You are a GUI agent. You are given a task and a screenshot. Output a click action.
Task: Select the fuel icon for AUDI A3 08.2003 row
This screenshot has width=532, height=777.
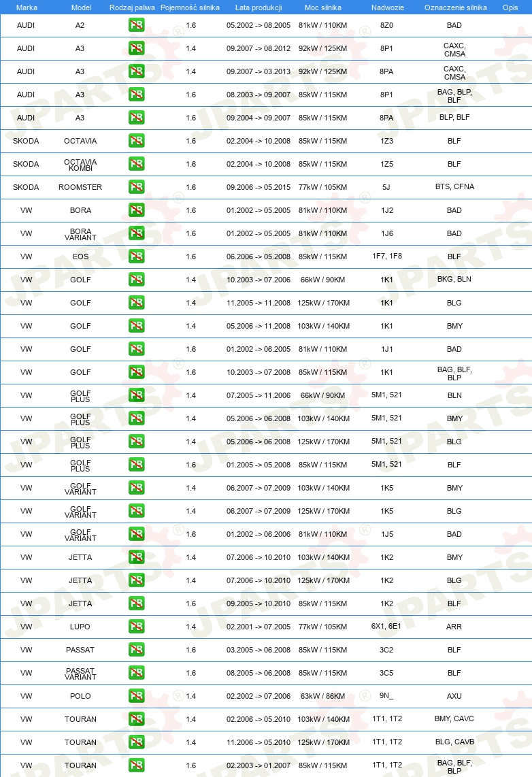coord(136,94)
